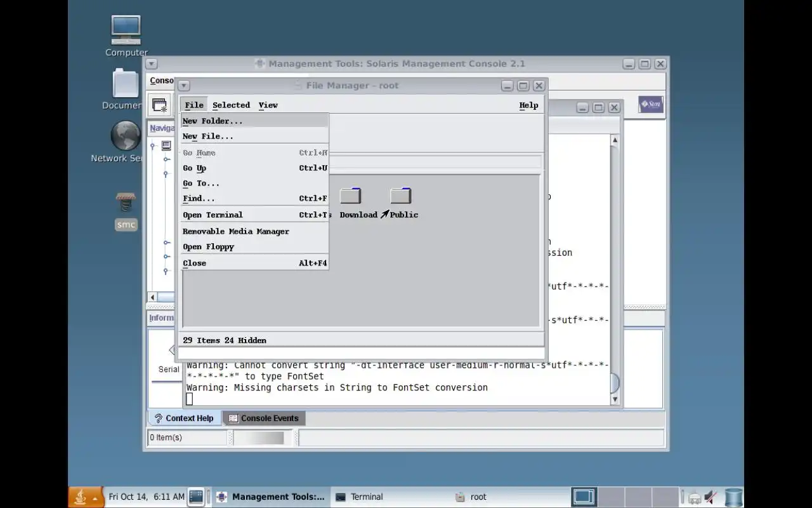Click the Navigation pane header

(x=162, y=128)
